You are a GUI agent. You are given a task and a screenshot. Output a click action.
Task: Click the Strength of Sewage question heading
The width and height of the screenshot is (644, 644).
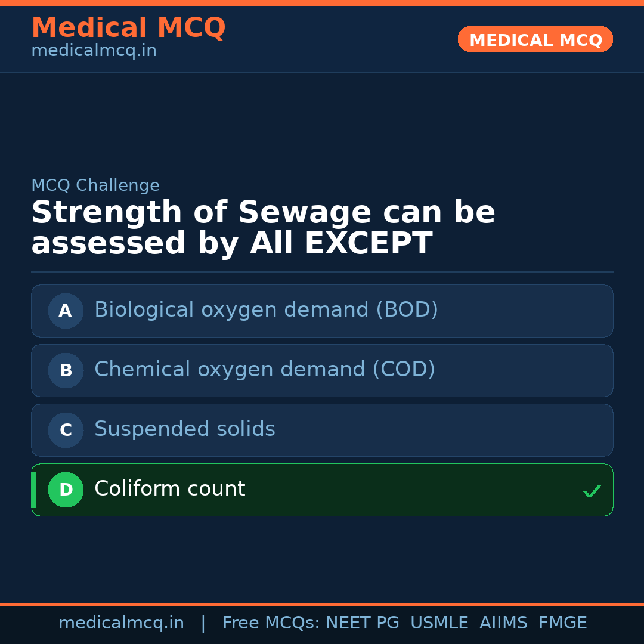(x=263, y=228)
